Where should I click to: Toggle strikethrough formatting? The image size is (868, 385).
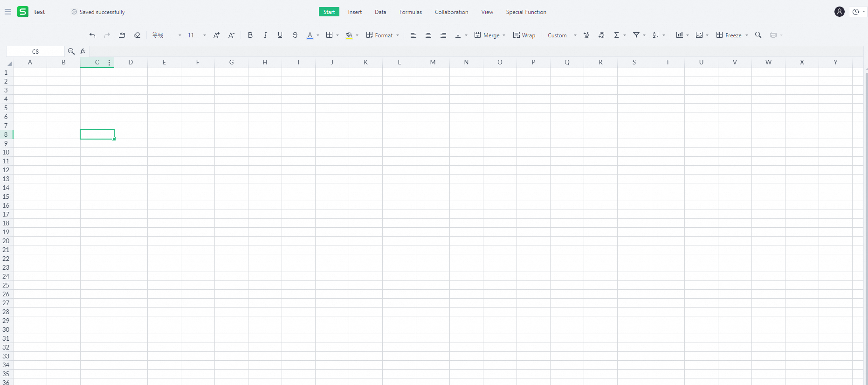[295, 35]
